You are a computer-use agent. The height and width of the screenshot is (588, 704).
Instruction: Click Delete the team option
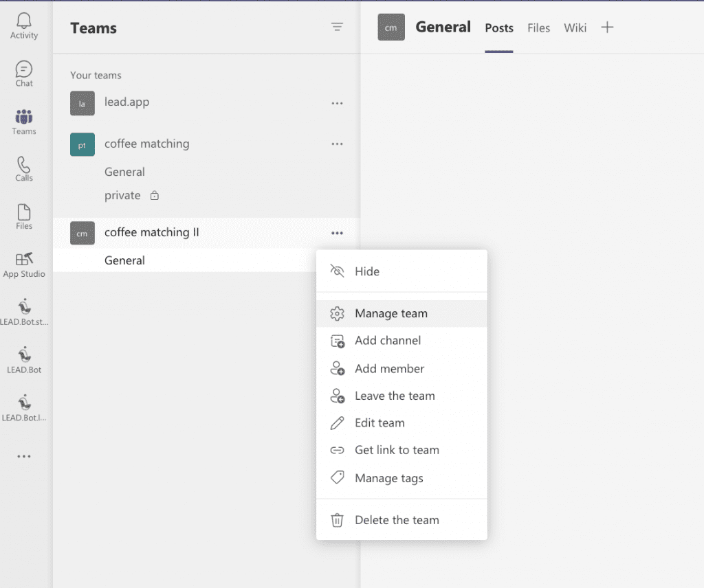point(397,520)
